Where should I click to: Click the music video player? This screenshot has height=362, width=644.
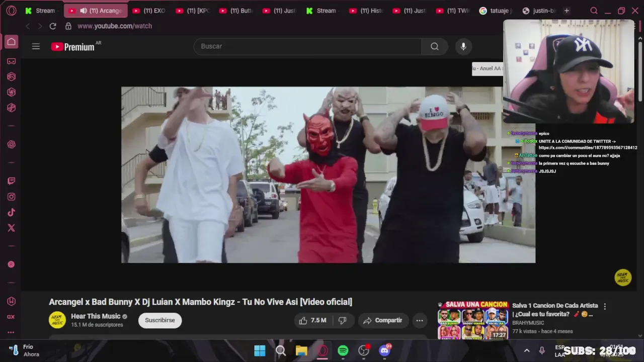[328, 175]
